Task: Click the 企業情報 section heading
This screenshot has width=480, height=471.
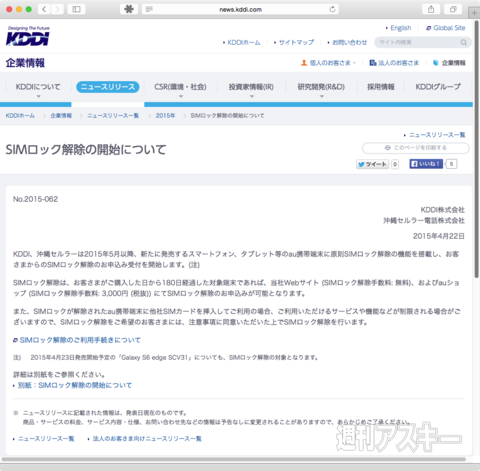Action: [25, 63]
